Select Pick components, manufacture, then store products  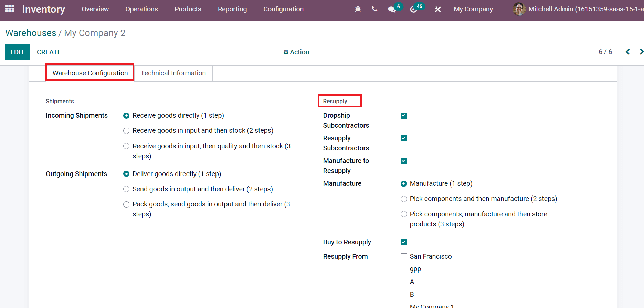(404, 214)
